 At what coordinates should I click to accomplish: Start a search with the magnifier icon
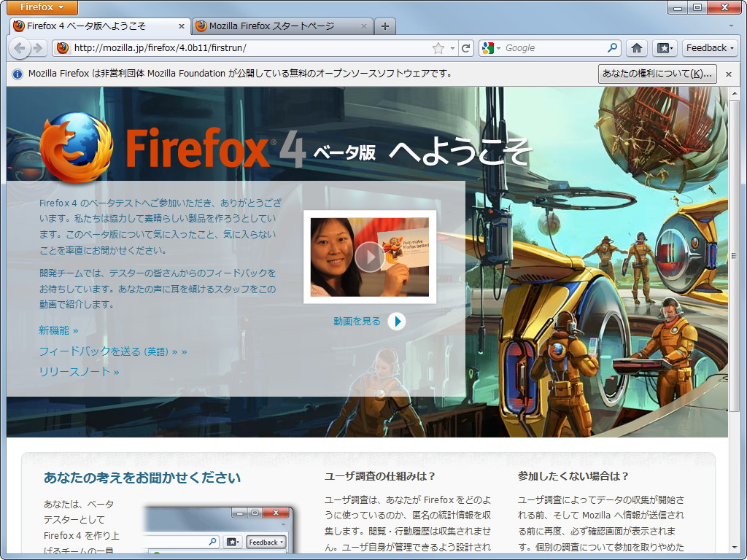(x=614, y=48)
